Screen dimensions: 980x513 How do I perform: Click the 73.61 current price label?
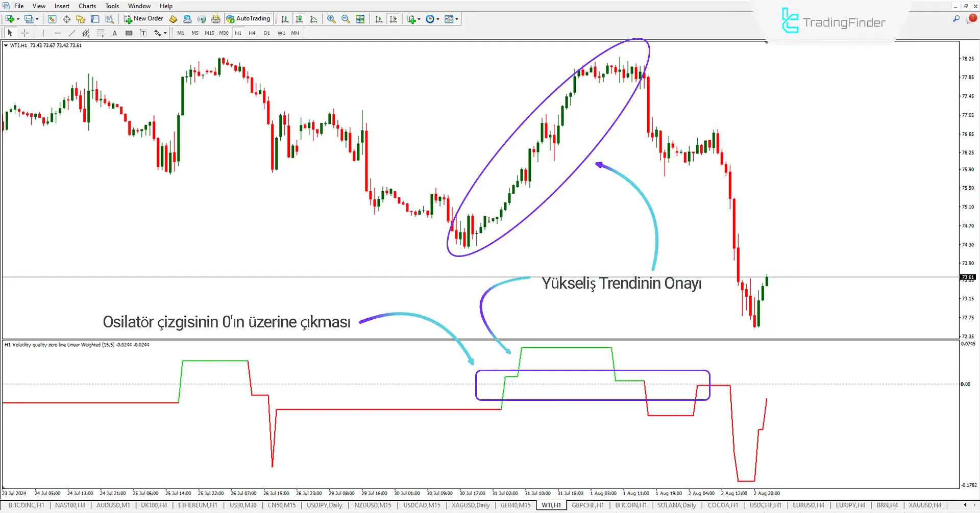tap(968, 277)
